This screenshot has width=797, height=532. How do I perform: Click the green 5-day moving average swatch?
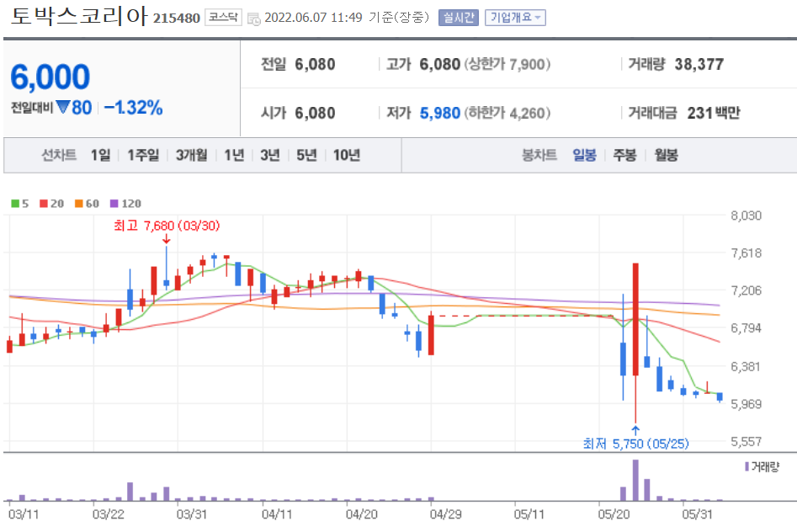click(x=15, y=204)
